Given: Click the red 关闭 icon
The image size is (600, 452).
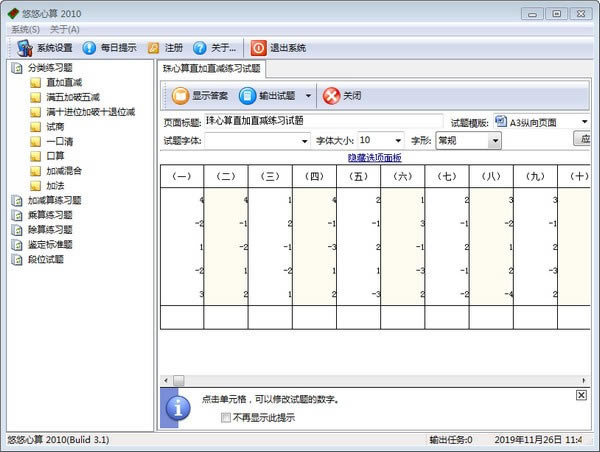Looking at the screenshot, I should pyautogui.click(x=331, y=96).
